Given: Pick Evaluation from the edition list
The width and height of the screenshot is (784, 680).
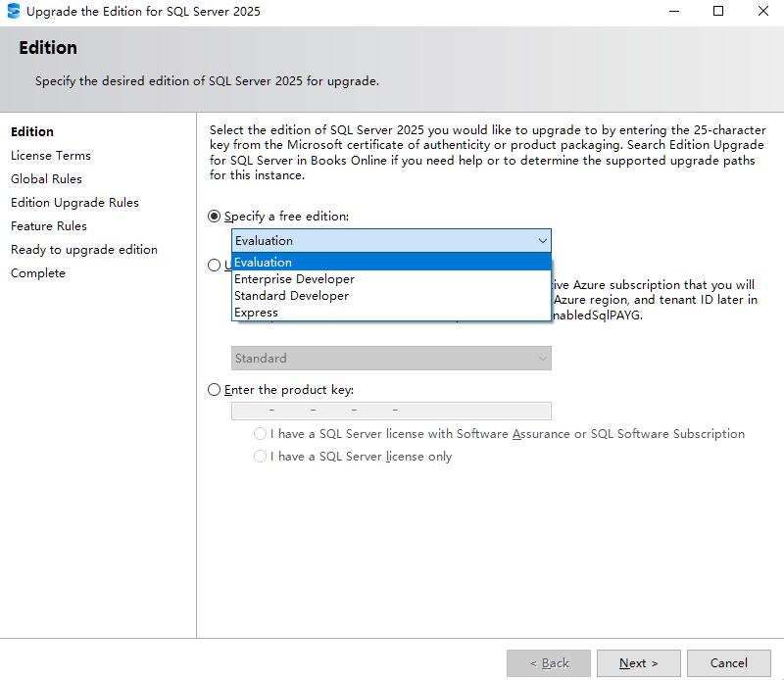Looking at the screenshot, I should [x=391, y=262].
